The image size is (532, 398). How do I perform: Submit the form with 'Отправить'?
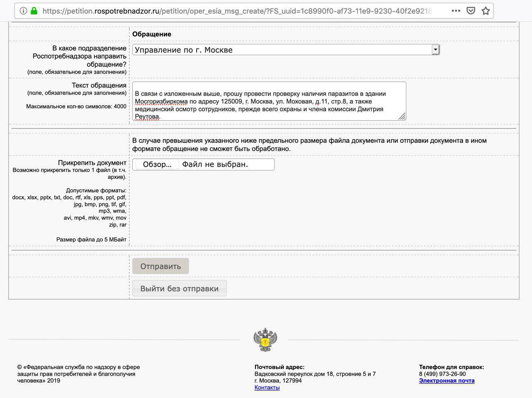[160, 266]
